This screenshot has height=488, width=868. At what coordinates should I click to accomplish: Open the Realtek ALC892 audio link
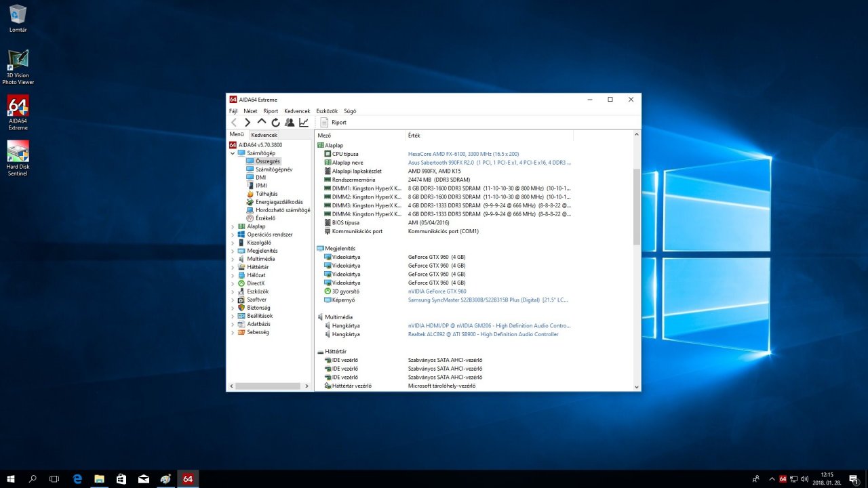click(484, 334)
